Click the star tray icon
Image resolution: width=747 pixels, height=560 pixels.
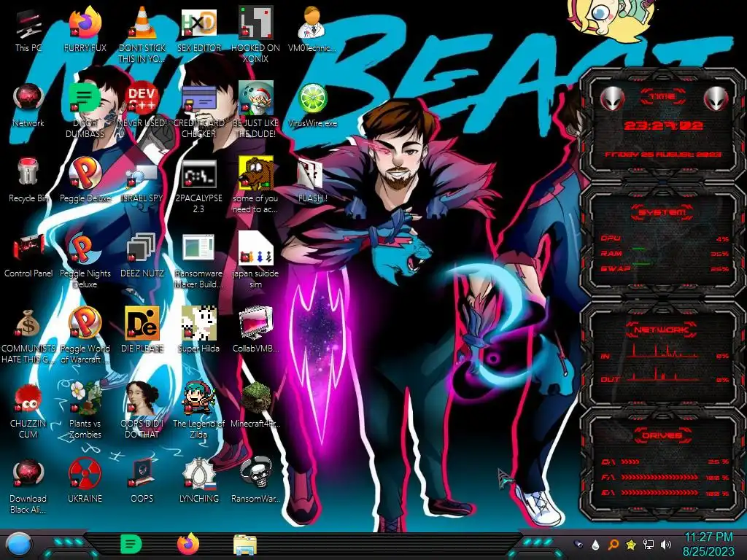[631, 544]
